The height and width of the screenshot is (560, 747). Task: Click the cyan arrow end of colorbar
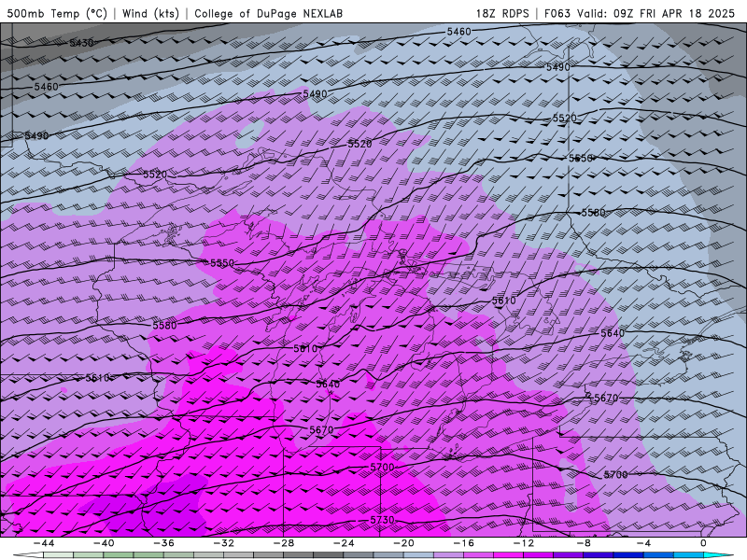tap(719, 555)
